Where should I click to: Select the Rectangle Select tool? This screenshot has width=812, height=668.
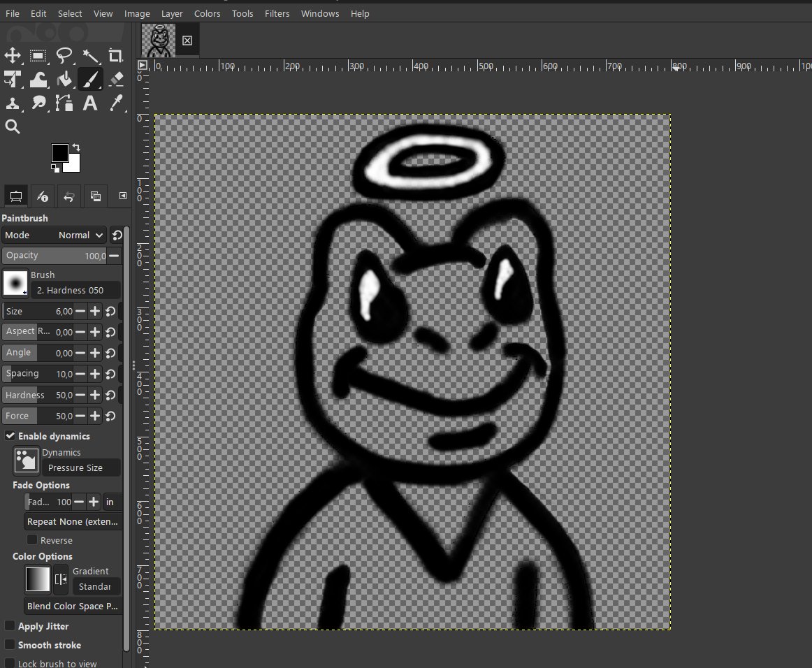coord(38,55)
